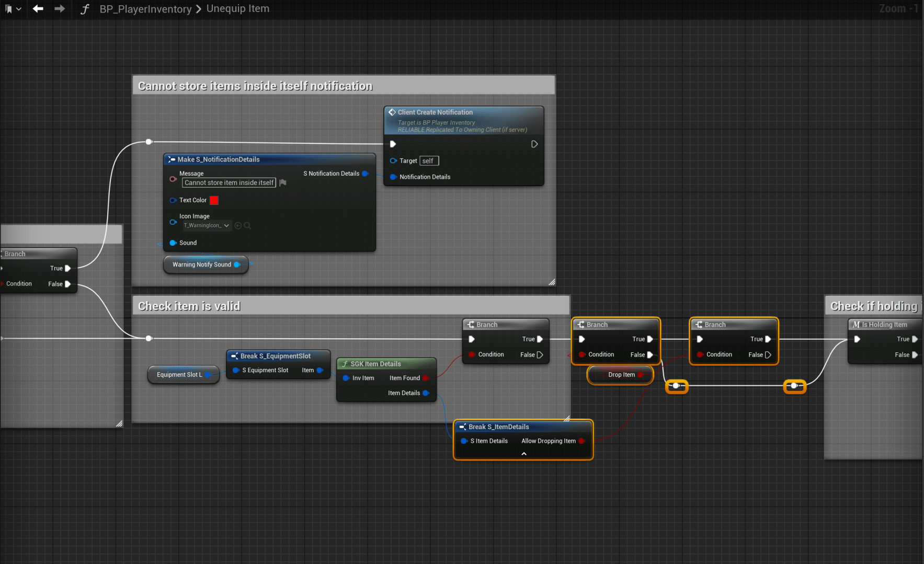The width and height of the screenshot is (924, 564).
Task: Click the Unequip Item breadcrumb
Action: pos(238,9)
